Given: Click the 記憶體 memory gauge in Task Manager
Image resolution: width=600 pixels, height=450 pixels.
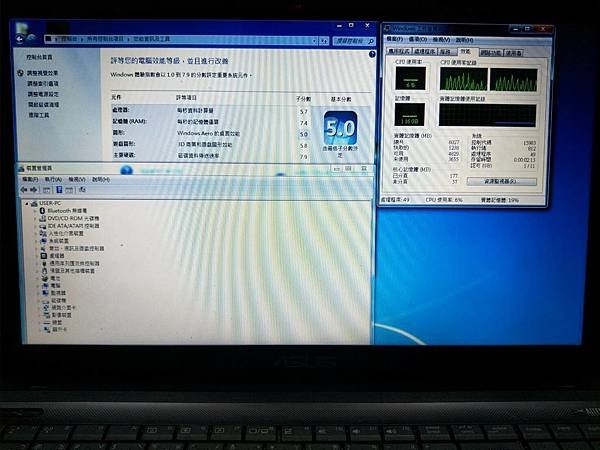Looking at the screenshot, I should tap(409, 114).
